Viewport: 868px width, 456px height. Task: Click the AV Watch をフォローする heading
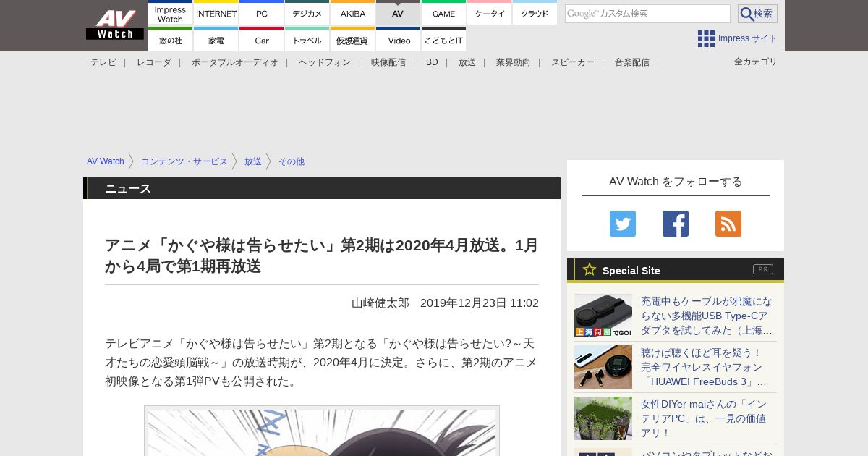click(x=676, y=181)
